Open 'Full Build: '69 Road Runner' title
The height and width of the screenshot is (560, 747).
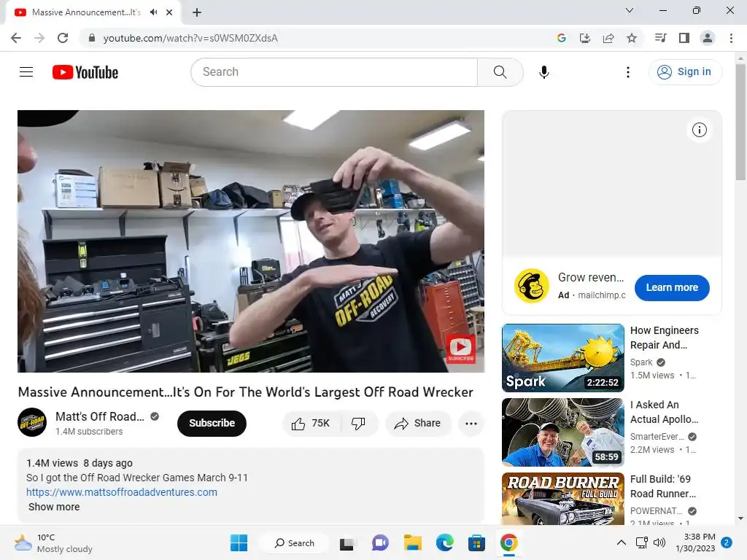point(662,486)
